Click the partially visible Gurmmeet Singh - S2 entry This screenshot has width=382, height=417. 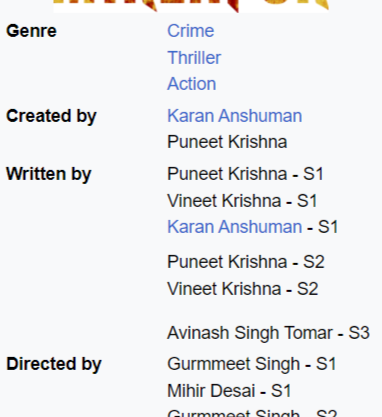click(252, 413)
